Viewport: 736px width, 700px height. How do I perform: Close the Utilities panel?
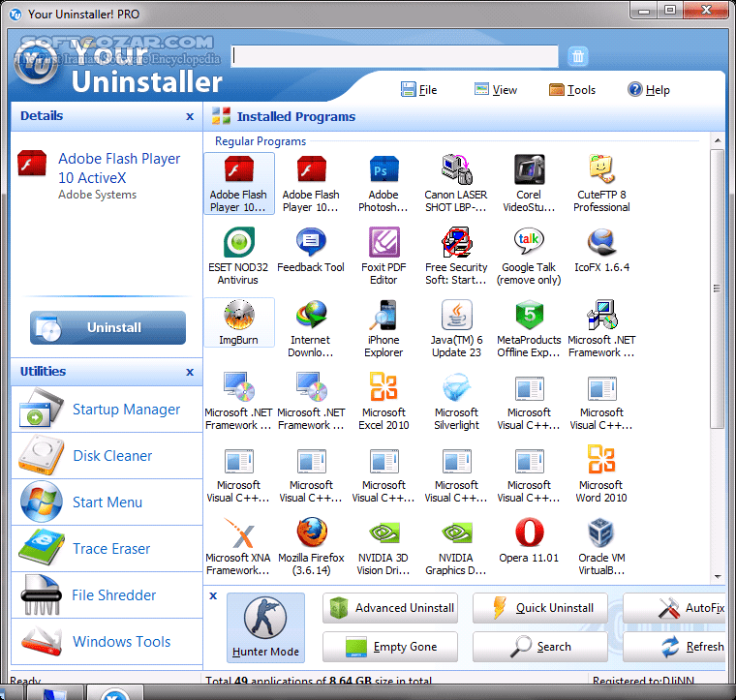tap(190, 372)
